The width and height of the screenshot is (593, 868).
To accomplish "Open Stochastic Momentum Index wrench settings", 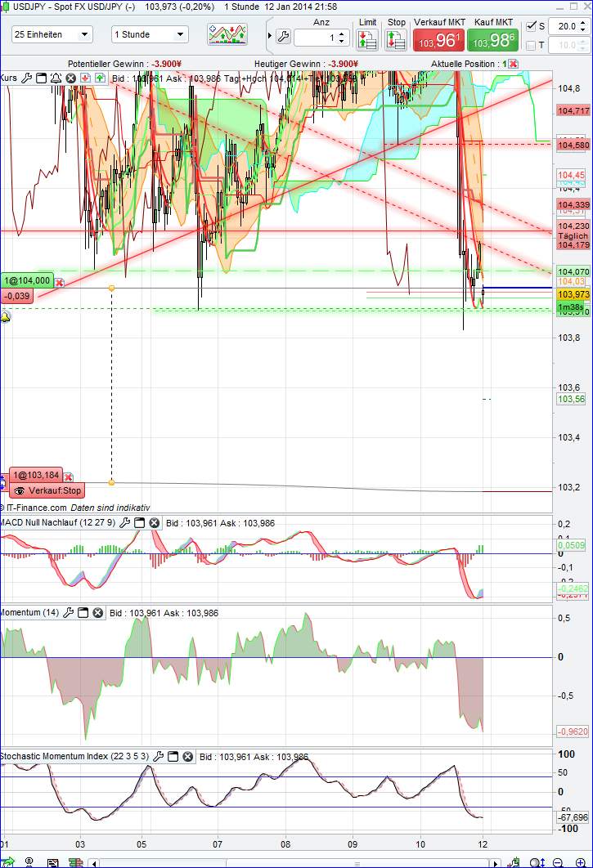I will point(159,756).
